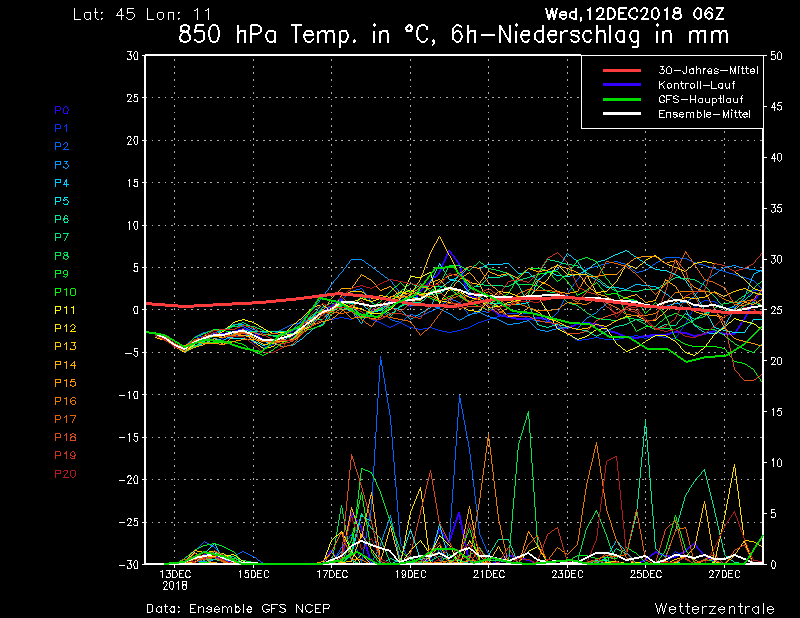Click the P1 ensemble member label

click(x=62, y=128)
